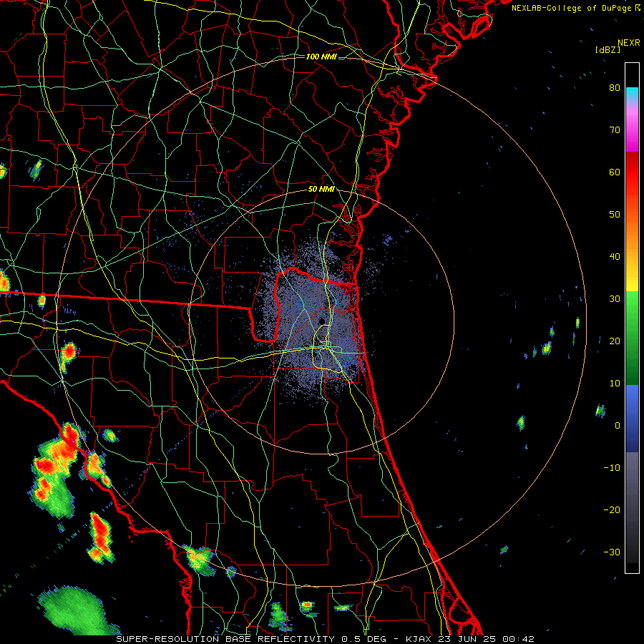644x644 pixels.
Task: Click the 50 value on the dBZ scale
Action: (615, 215)
